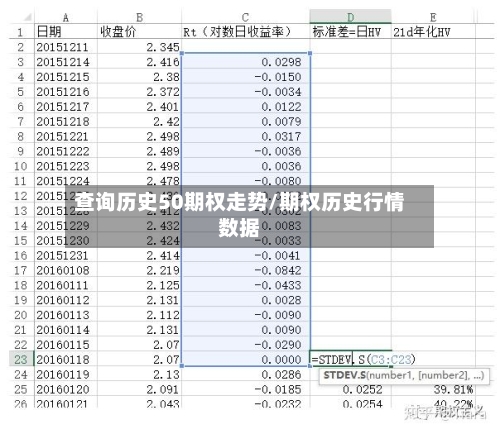The height and width of the screenshot is (434, 500).
Task: Click row header 5
Action: click(x=21, y=92)
